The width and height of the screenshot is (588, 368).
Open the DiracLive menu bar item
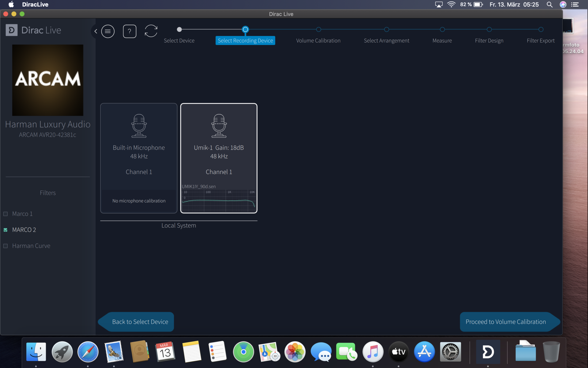coord(35,4)
